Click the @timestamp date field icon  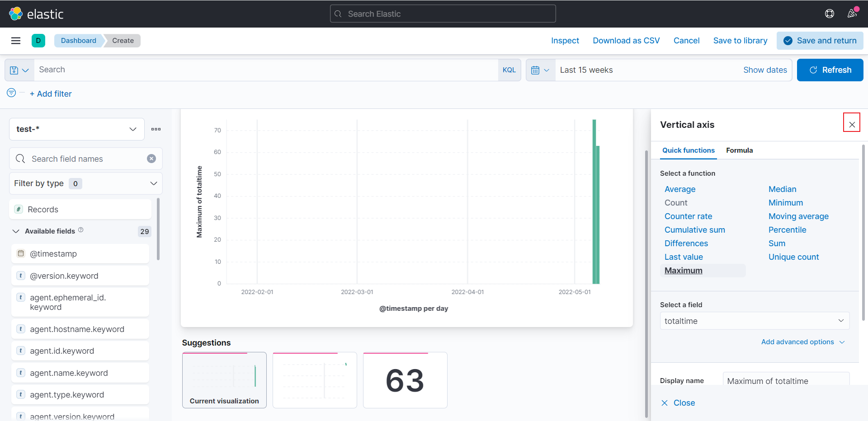tap(21, 253)
